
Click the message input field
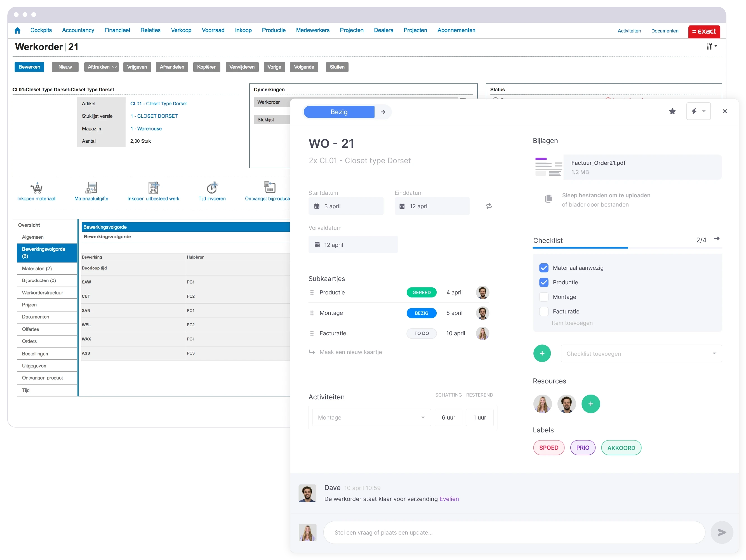coord(517,532)
